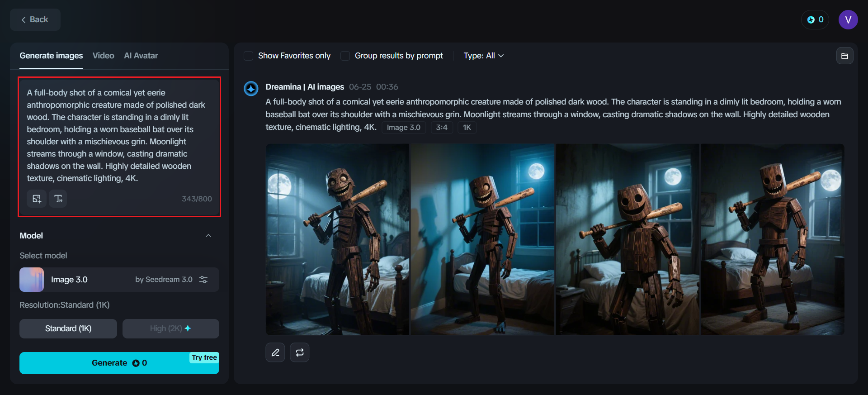Click the 343/800 character counter
Viewport: 868px width, 395px height.
coord(197,199)
